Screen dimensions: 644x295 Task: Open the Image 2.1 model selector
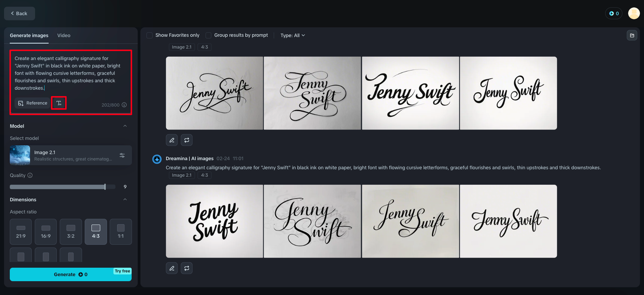point(71,155)
